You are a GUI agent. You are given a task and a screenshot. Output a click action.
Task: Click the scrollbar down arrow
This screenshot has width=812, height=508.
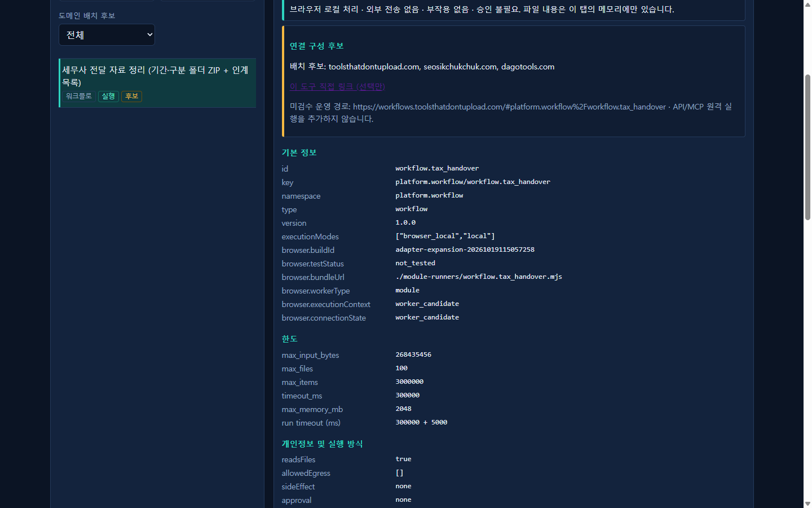pyautogui.click(x=807, y=503)
